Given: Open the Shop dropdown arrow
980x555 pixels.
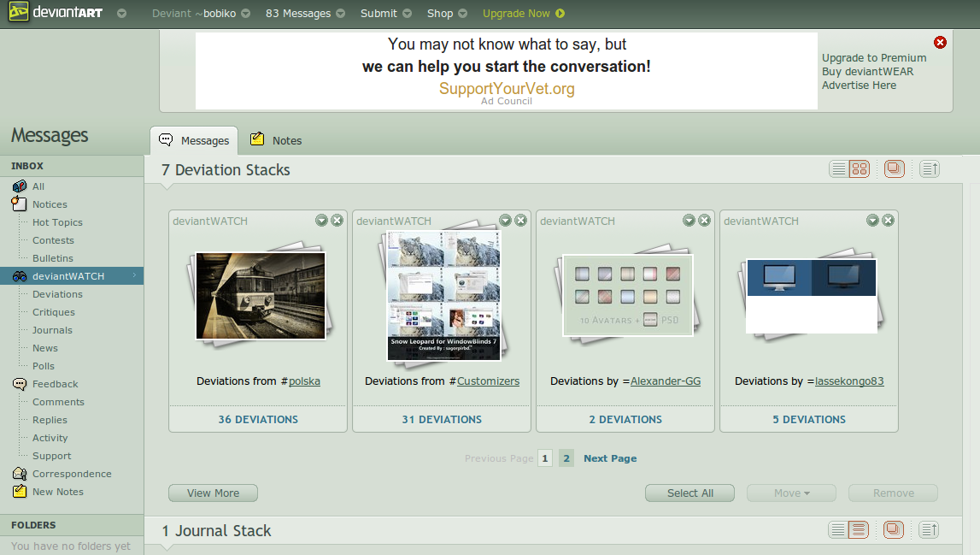Looking at the screenshot, I should pos(462,13).
